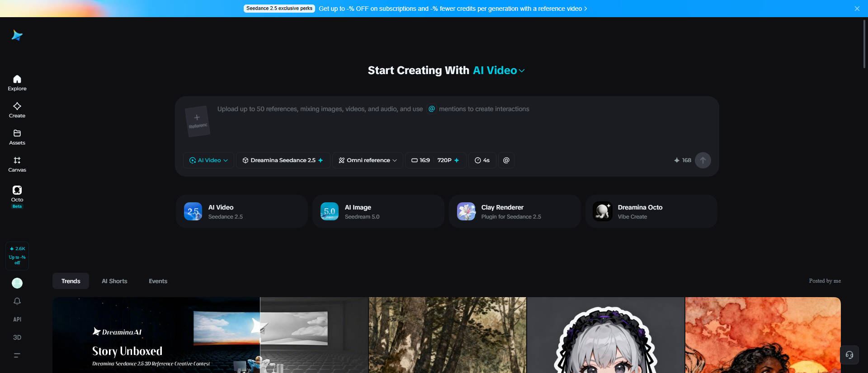
Task: Open the Story Unboxed contest banner
Action: pos(210,335)
